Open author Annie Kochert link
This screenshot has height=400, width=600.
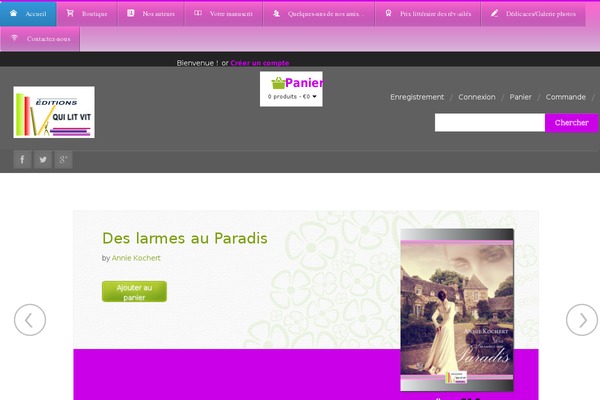(136, 258)
